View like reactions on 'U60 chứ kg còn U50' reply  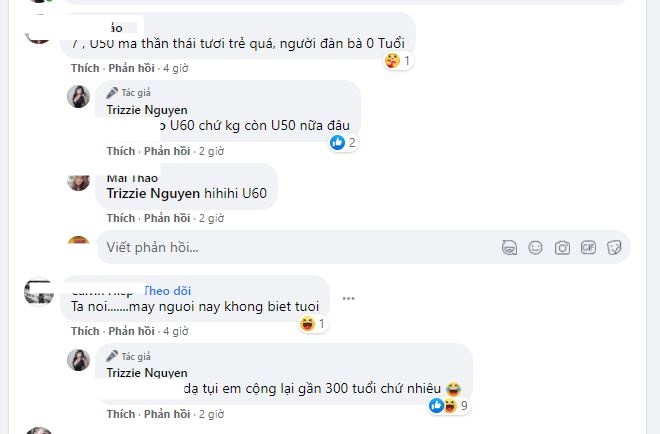tap(344, 143)
